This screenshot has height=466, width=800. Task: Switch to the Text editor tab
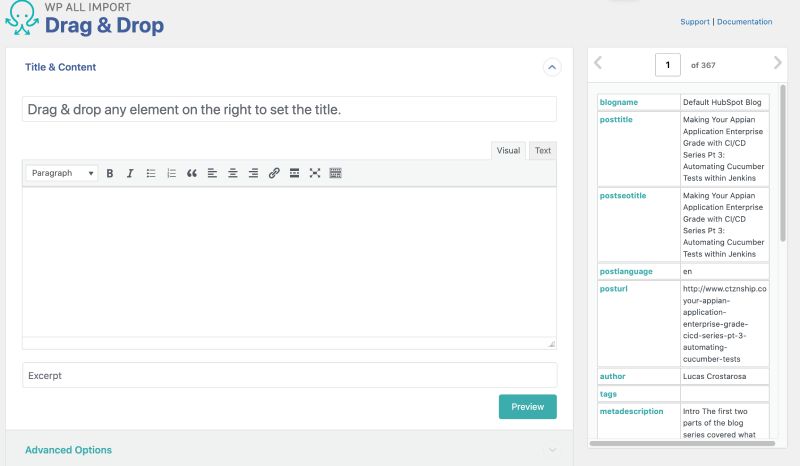[x=543, y=151]
